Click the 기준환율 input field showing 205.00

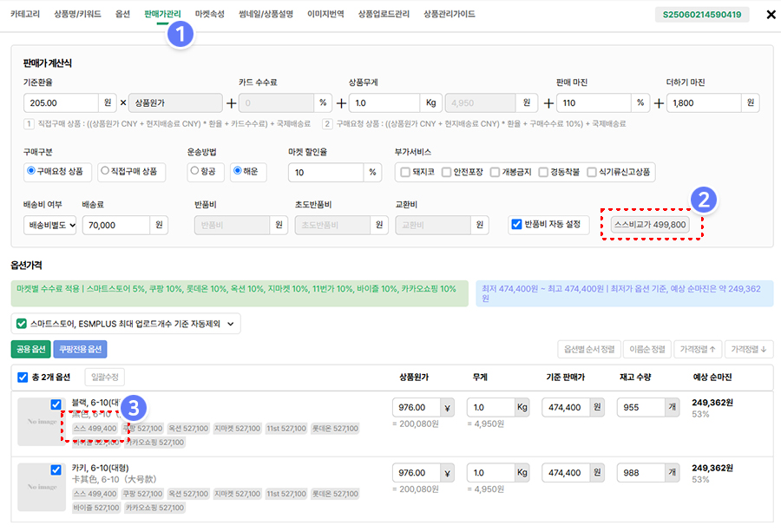(61, 102)
